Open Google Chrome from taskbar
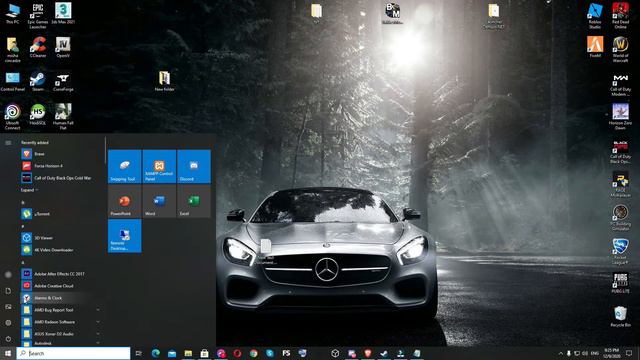640x360 pixels. [x=253, y=353]
